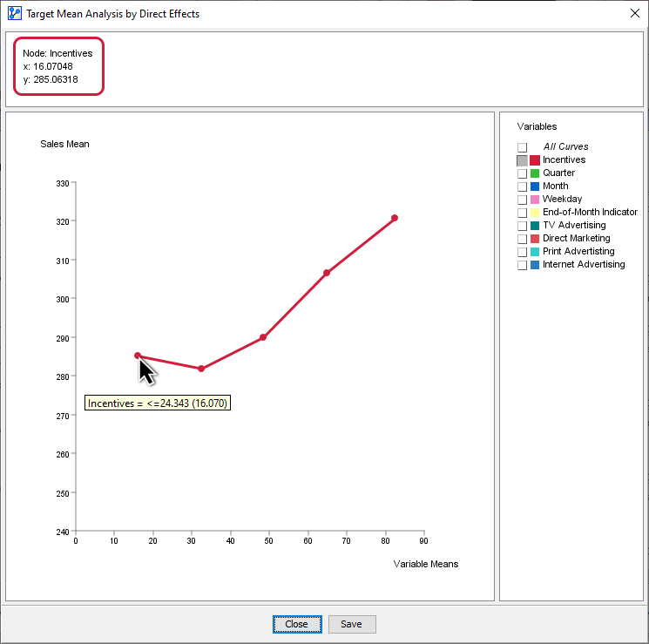Click the highest data point on the curve
This screenshot has width=649, height=644.
[x=395, y=218]
